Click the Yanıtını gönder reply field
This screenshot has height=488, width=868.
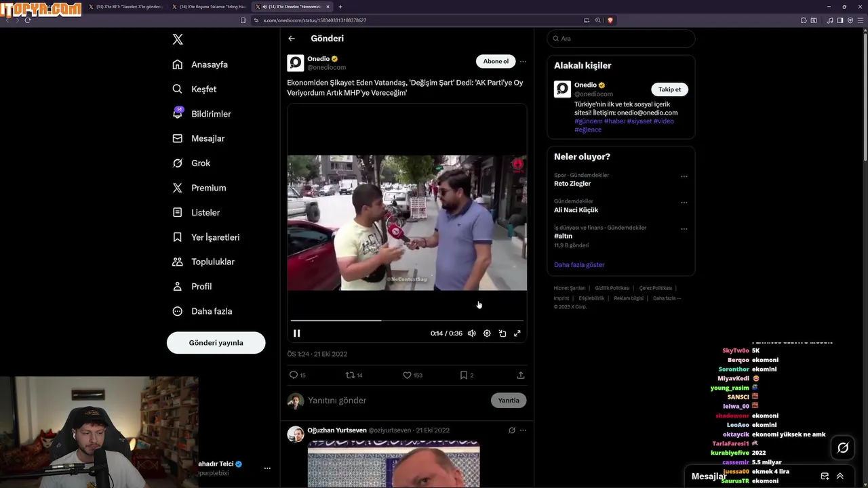[397, 401]
